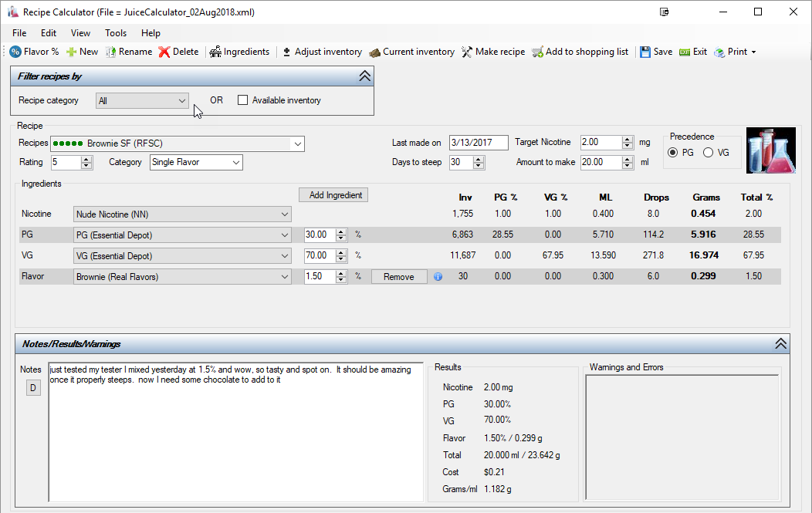This screenshot has height=513, width=812.
Task: Select the PG precedence radio button
Action: 673,153
